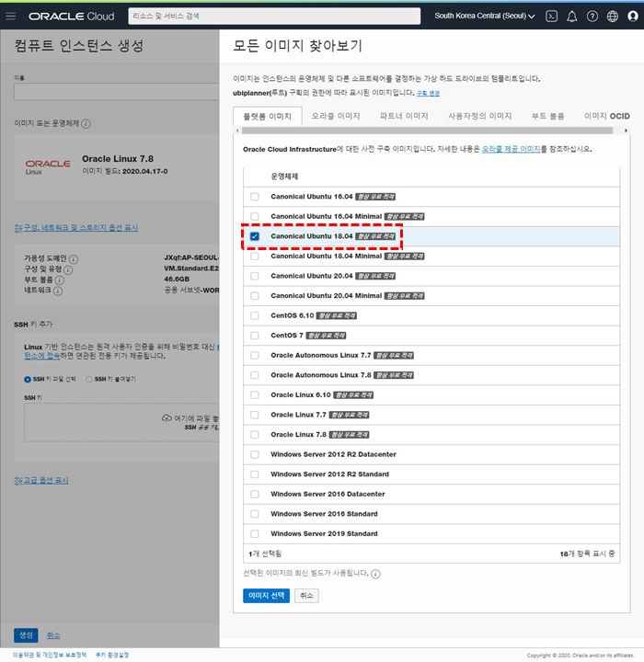
Task: Open the hamburger navigation menu
Action: (10, 16)
